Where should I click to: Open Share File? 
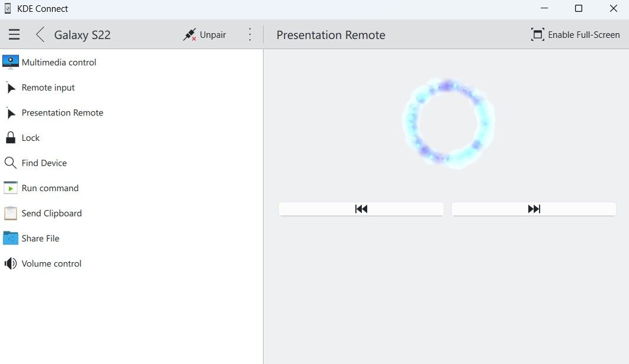131,238
